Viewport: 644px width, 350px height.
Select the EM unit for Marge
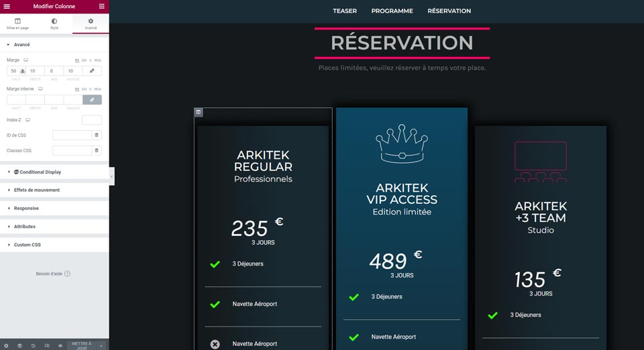pos(85,60)
